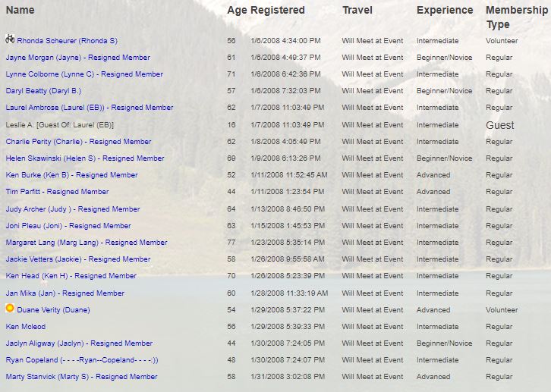
Task: Open Ryan Copeland profile link
Action: [82, 360]
